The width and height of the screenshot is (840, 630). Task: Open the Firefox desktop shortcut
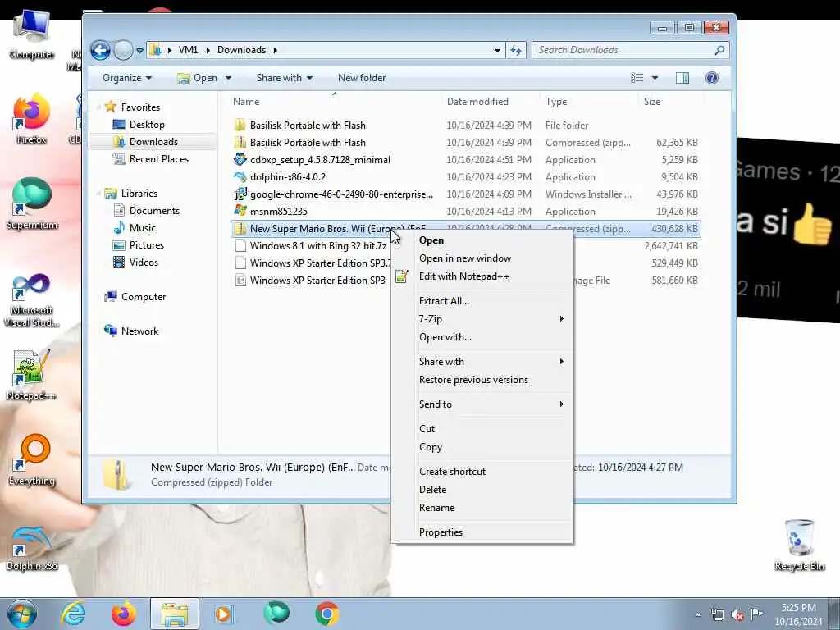coord(32,119)
